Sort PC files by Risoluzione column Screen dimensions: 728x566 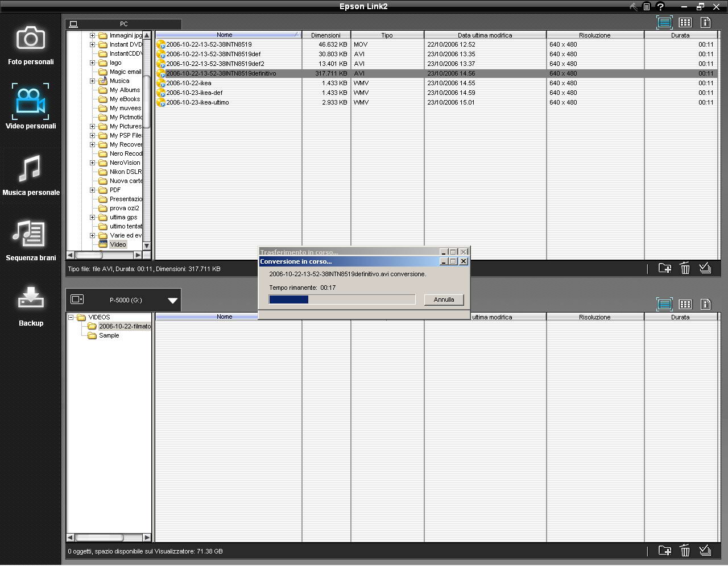click(x=595, y=35)
